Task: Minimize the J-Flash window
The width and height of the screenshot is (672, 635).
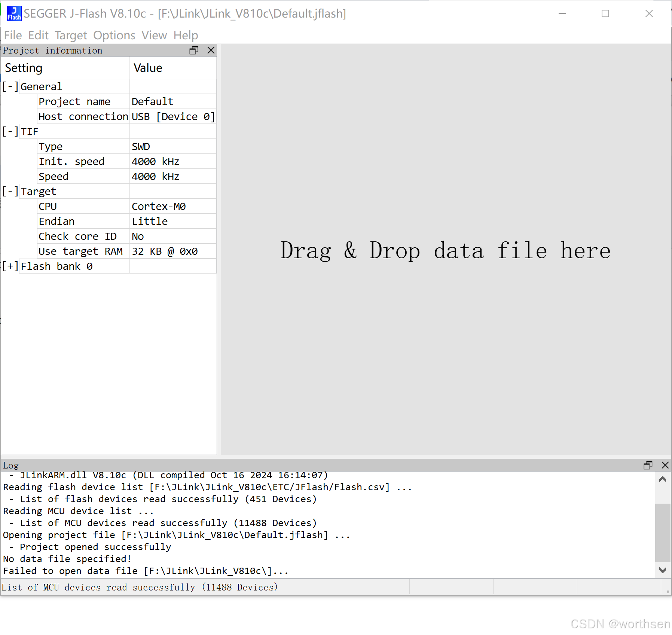Action: 562,13
